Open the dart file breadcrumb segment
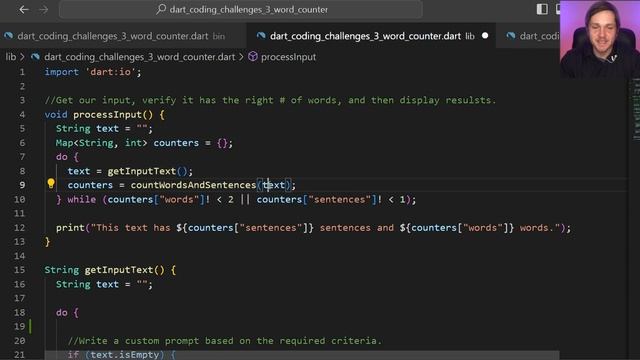 140,57
